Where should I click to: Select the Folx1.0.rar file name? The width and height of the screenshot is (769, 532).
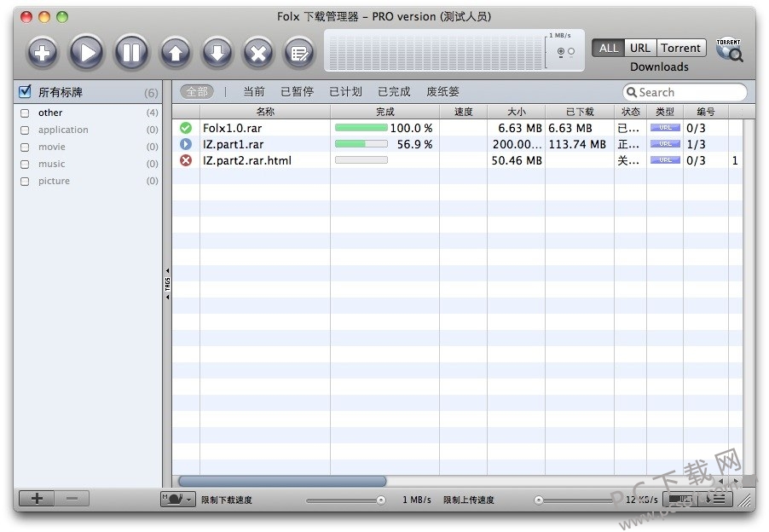[x=233, y=128]
